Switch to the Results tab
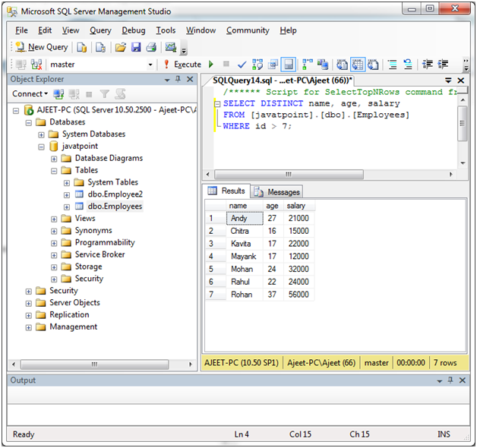Screen dimensions: 477x448 coord(226,191)
